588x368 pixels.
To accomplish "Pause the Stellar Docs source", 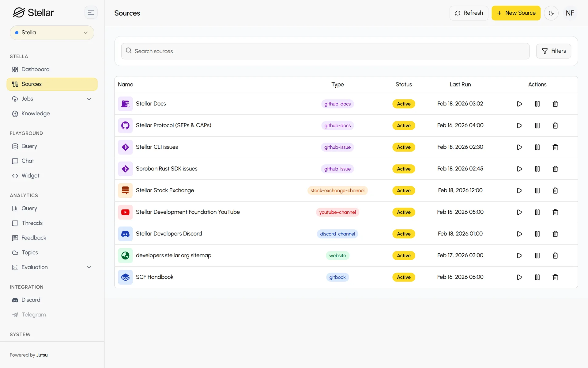I will [x=537, y=104].
